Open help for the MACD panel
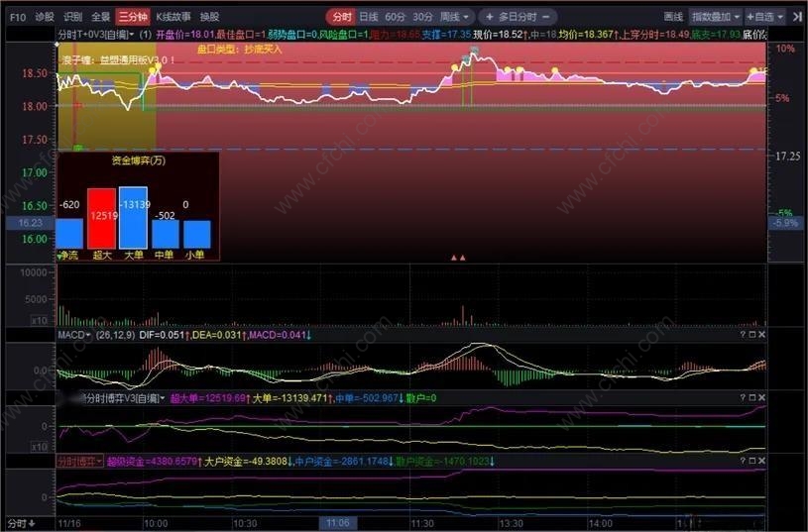 (x=743, y=335)
